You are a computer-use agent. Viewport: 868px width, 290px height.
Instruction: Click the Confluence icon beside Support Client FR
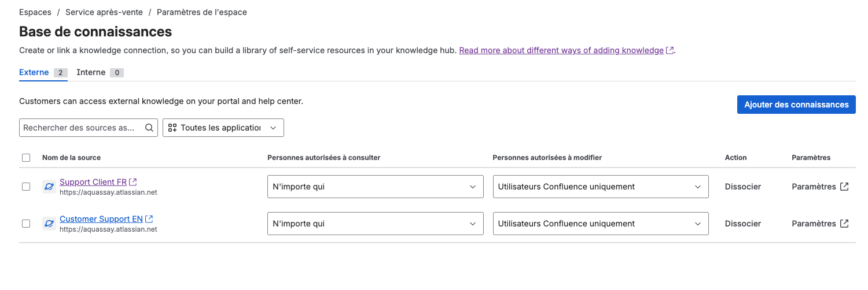click(49, 187)
